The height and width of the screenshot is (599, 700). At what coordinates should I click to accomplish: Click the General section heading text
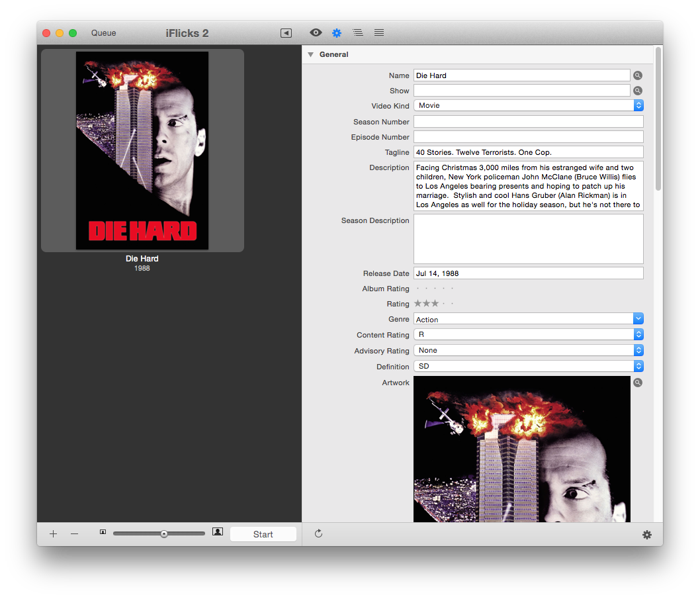(334, 54)
